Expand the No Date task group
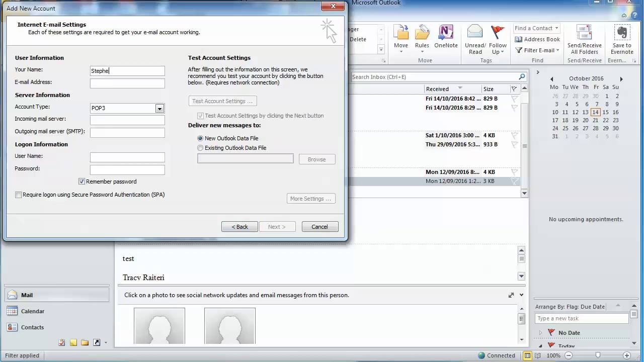The height and width of the screenshot is (362, 644). pos(541,333)
